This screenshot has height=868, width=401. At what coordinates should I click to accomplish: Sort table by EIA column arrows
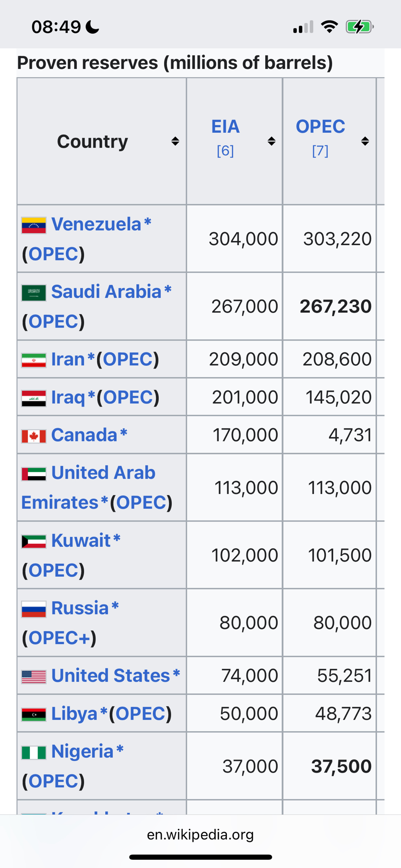tap(271, 141)
